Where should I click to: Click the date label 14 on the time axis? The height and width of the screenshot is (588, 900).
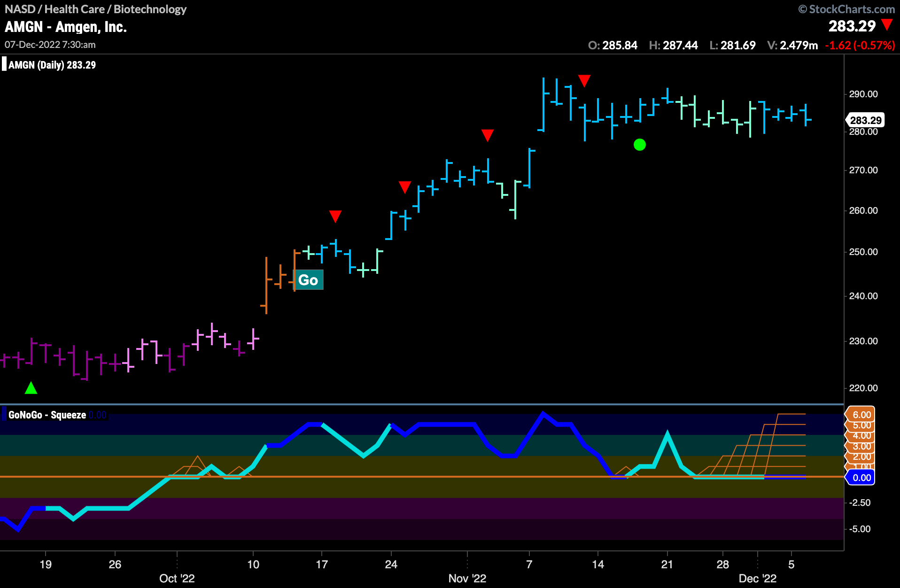(x=598, y=564)
